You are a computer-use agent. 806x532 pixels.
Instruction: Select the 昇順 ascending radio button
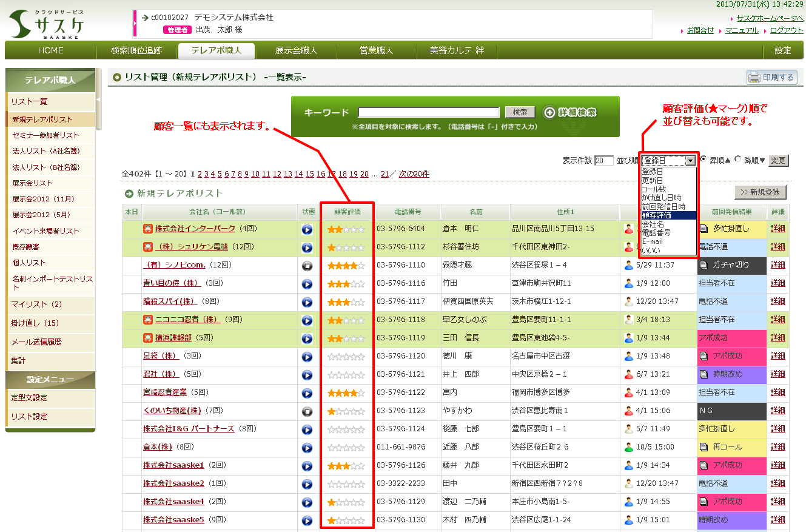point(704,160)
